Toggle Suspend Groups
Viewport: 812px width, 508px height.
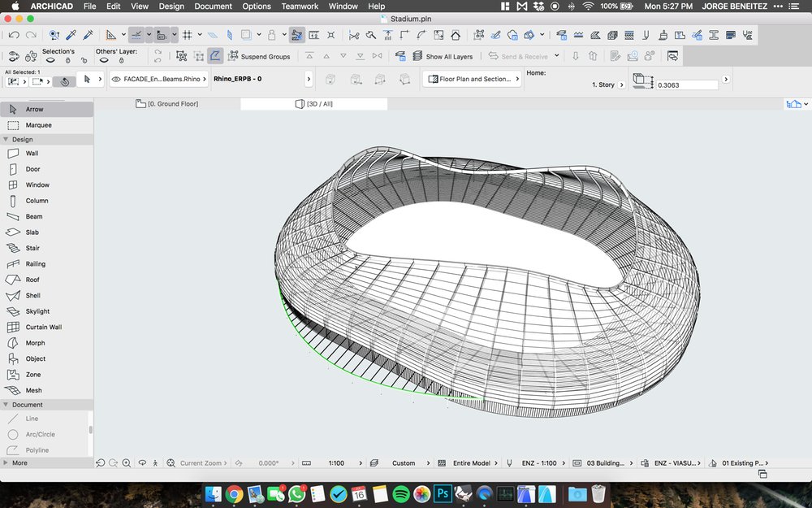coord(260,56)
